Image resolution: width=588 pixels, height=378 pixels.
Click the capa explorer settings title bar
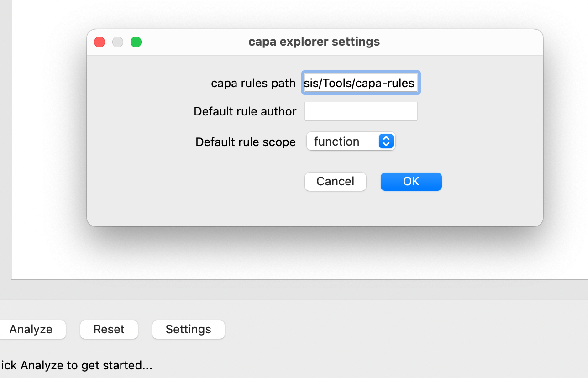314,42
